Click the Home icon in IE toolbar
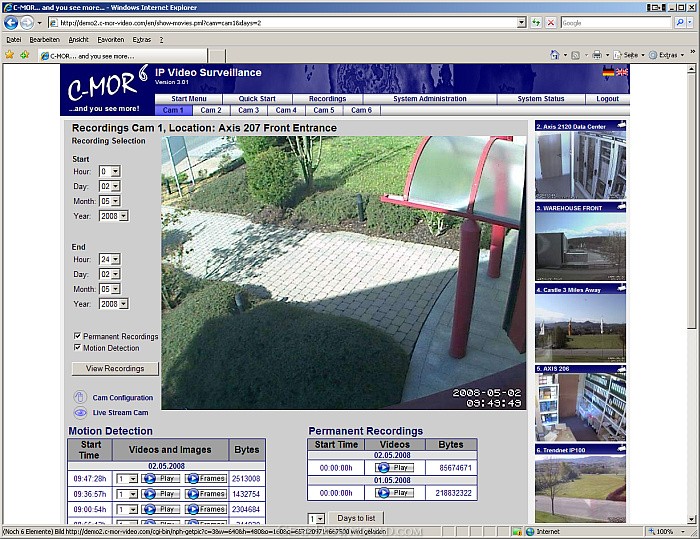 pyautogui.click(x=554, y=55)
